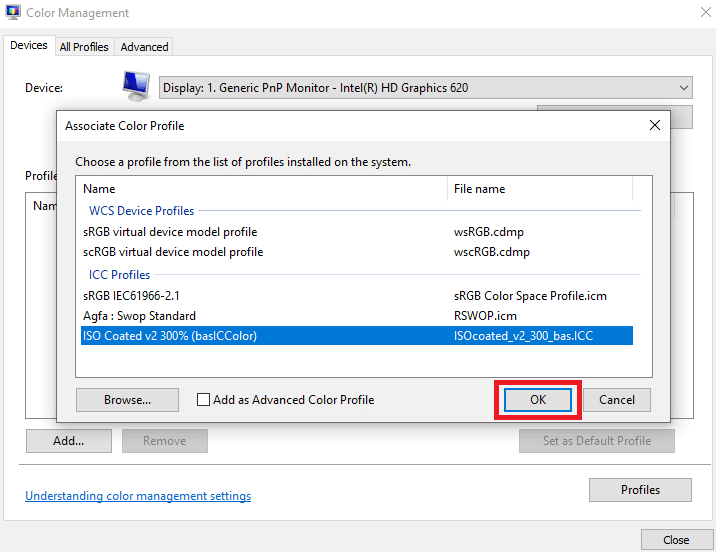This screenshot has height=552, width=716.
Task: Switch to the Advanced tab
Action: pos(144,47)
